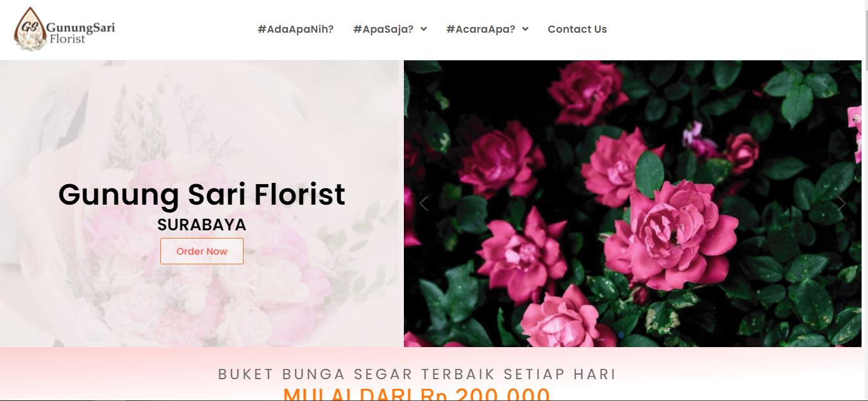
Task: Open the Contact Us page
Action: (577, 29)
